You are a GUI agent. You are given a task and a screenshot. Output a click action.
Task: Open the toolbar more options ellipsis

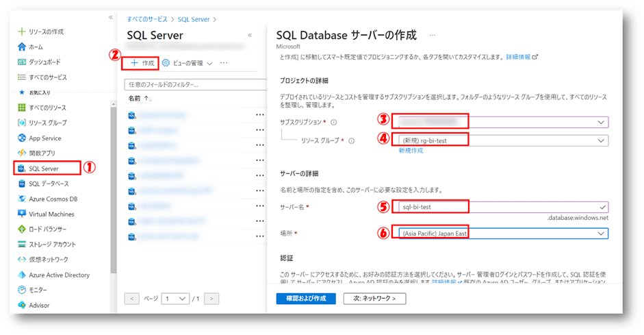point(224,63)
